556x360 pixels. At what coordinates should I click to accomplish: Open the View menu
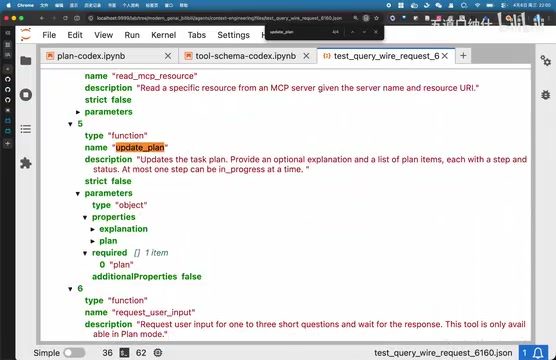103,35
